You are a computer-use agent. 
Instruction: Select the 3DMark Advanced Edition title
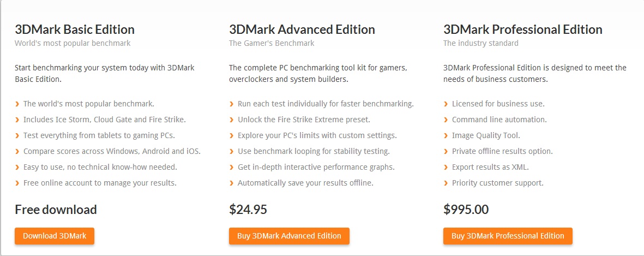pyautogui.click(x=302, y=29)
